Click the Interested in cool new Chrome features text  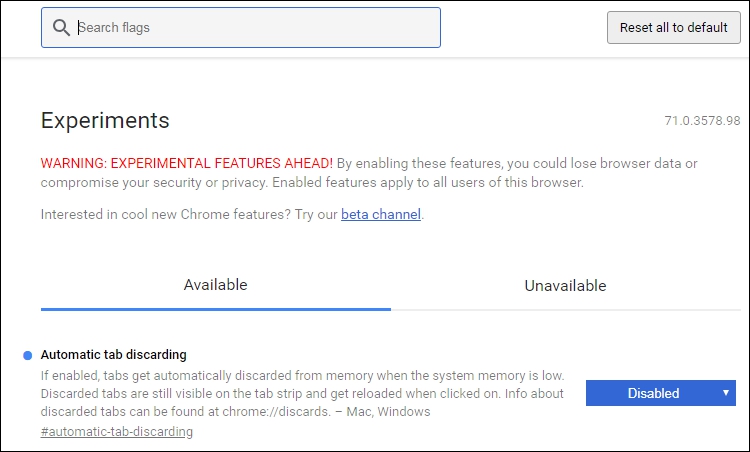(x=165, y=214)
